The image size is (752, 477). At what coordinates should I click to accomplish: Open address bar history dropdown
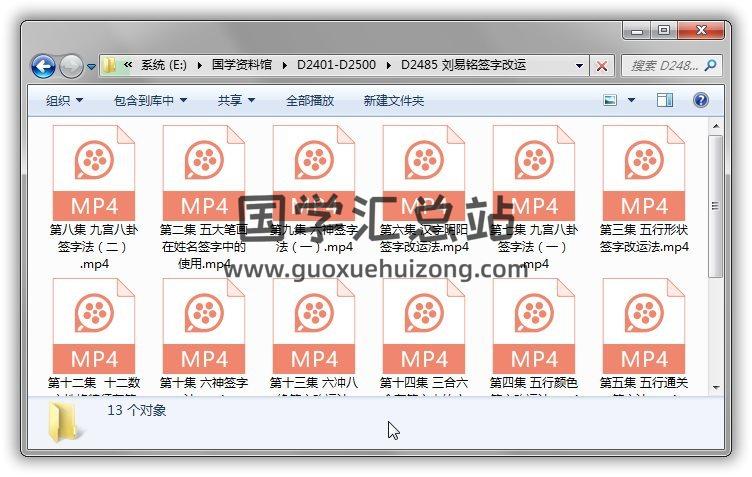(579, 66)
